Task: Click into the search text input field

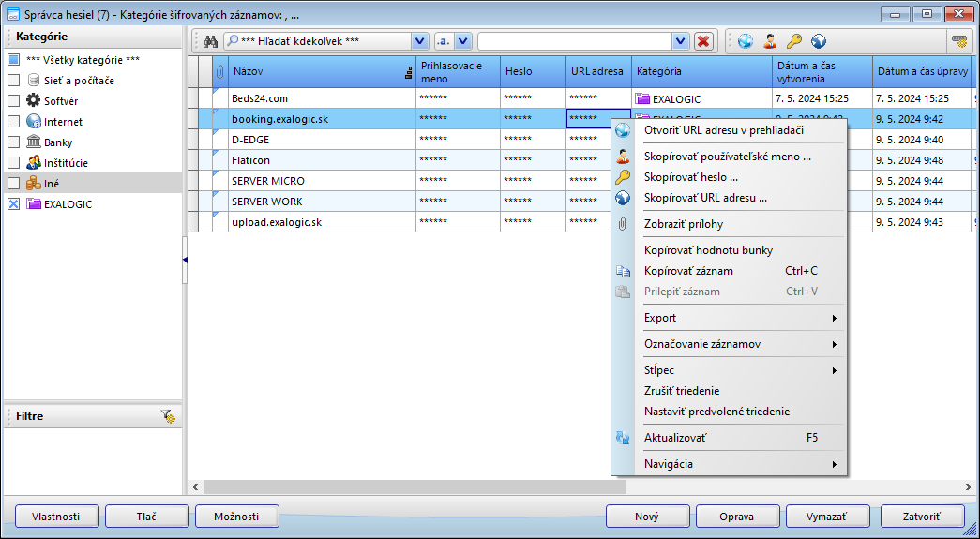Action: tap(575, 42)
